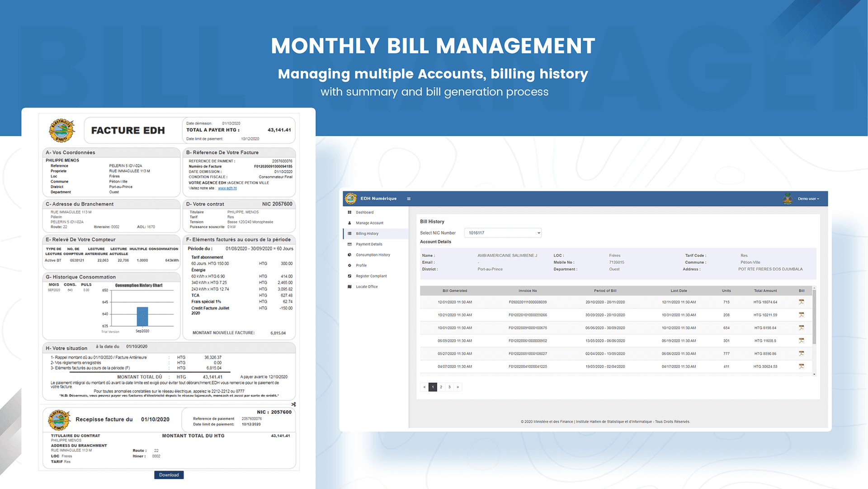Click the Billing History list icon
The width and height of the screenshot is (868, 489).
pyautogui.click(x=349, y=233)
